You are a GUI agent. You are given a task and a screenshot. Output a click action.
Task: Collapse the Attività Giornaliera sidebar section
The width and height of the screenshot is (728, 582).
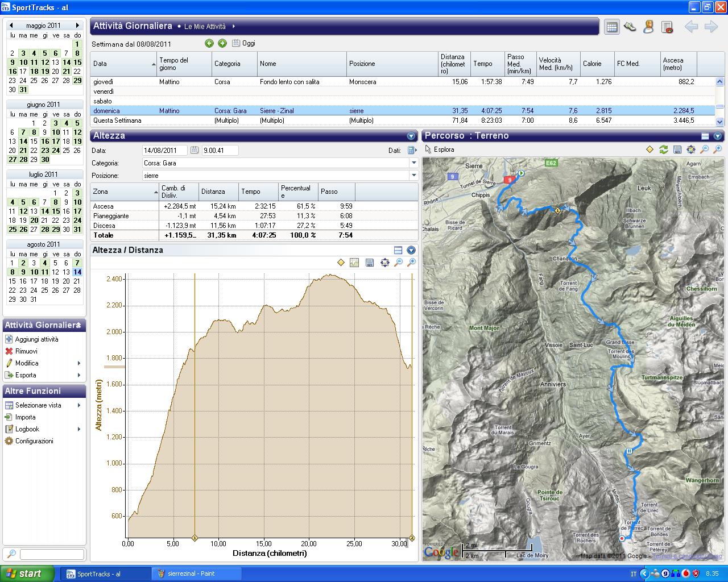pyautogui.click(x=79, y=326)
